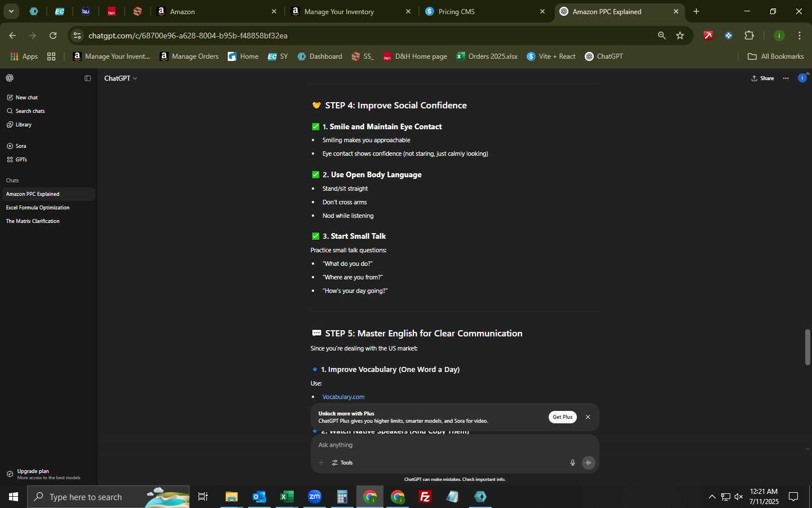Open Chrome's three-dot menu

800,36
